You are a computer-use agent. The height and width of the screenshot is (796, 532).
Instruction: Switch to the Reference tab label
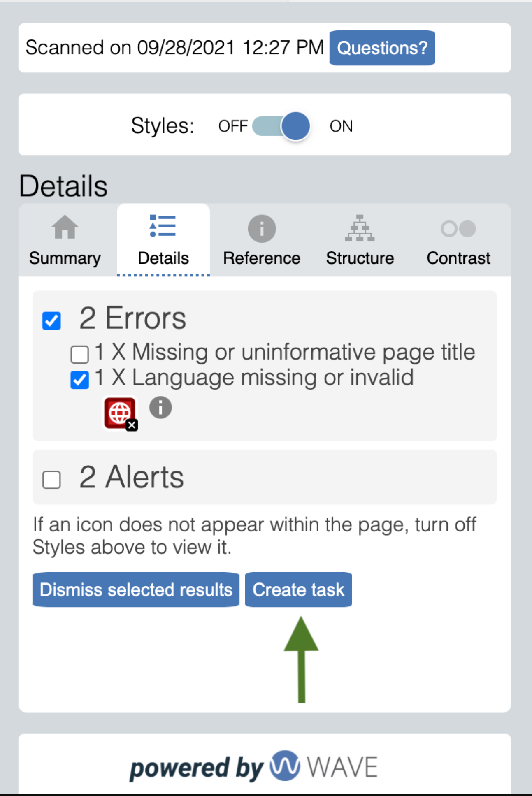click(262, 258)
